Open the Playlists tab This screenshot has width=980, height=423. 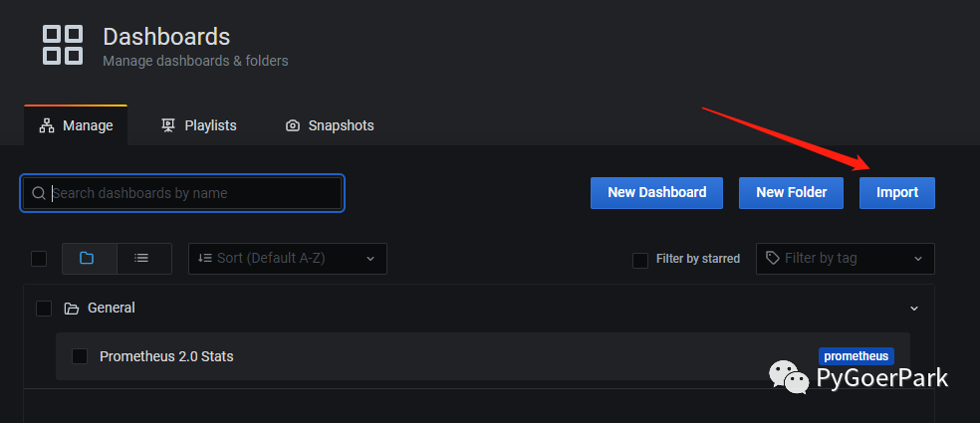[199, 125]
